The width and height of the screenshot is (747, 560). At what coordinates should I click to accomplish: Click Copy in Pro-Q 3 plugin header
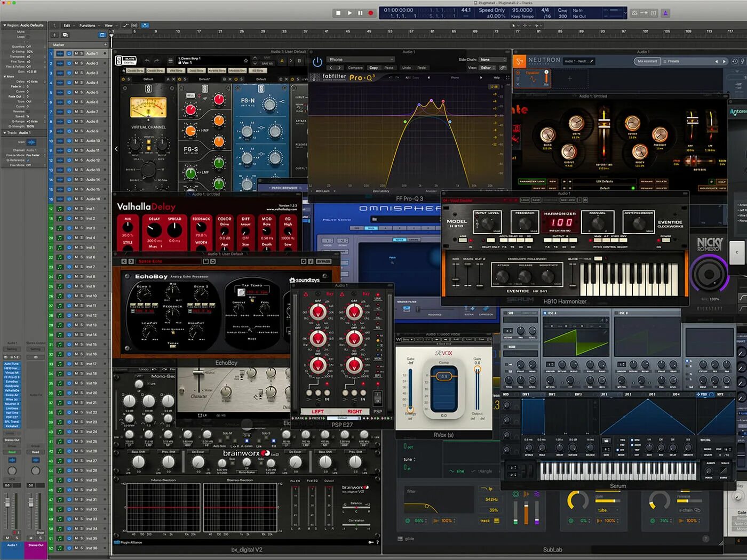click(x=373, y=68)
